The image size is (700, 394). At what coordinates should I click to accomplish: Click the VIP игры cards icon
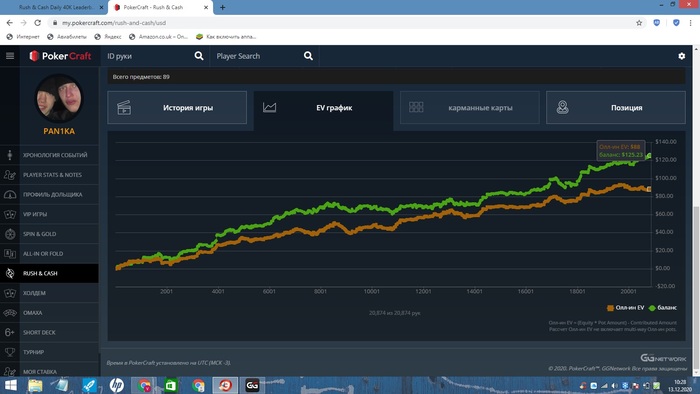pos(10,214)
